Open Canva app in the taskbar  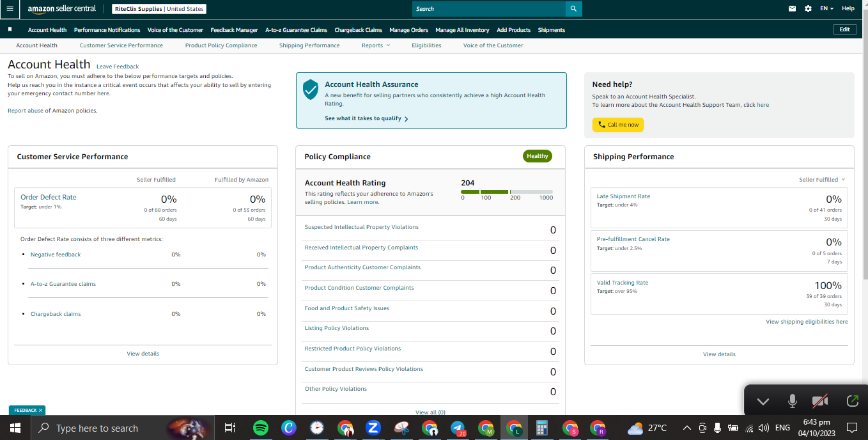click(289, 428)
